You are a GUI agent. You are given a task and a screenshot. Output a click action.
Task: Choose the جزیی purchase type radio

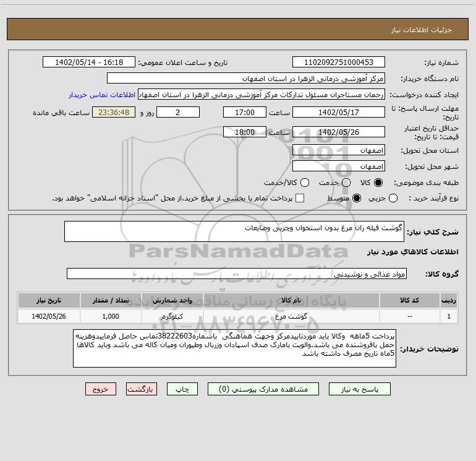click(x=393, y=198)
